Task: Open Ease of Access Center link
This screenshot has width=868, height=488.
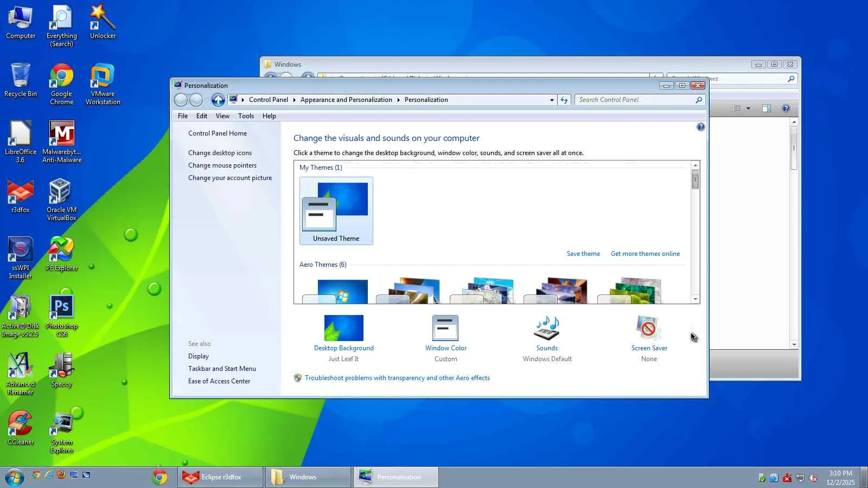Action: [x=219, y=381]
